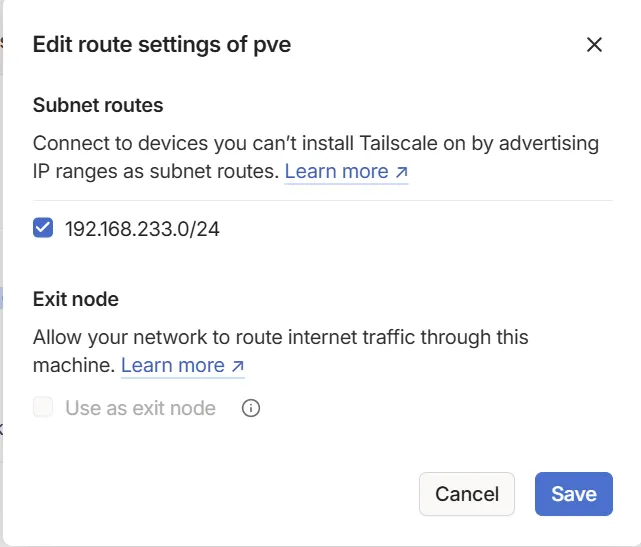
Task: Click the Use as exit node label text
Action: pyautogui.click(x=140, y=408)
